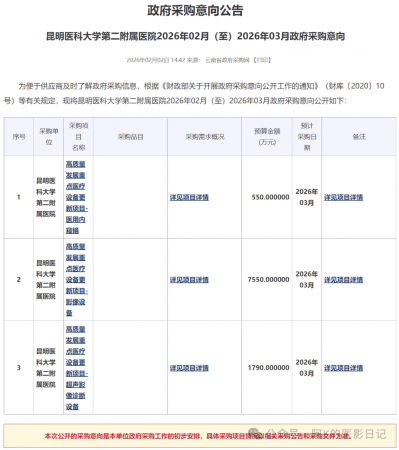This screenshot has width=399, height=450.
Task: Click row 3 date 2026年03月
Action: [307, 368]
